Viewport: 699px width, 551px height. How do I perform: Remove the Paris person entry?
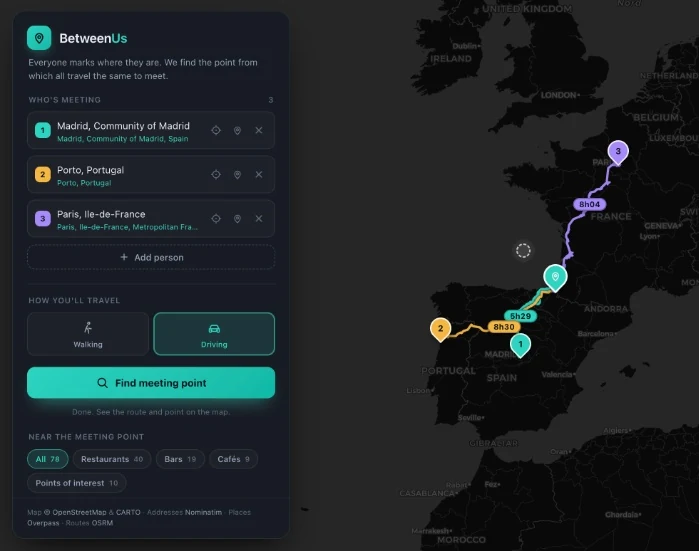pyautogui.click(x=259, y=218)
